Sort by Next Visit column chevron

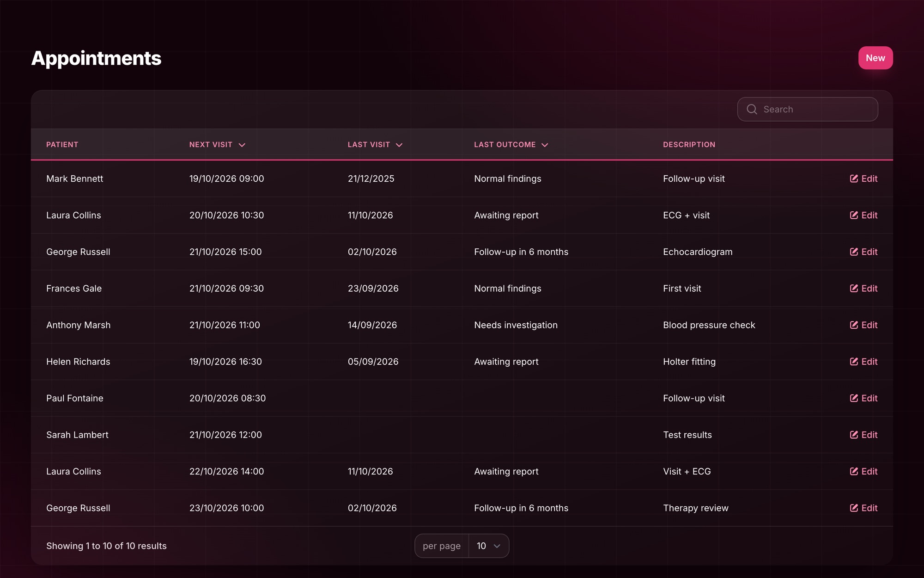242,145
